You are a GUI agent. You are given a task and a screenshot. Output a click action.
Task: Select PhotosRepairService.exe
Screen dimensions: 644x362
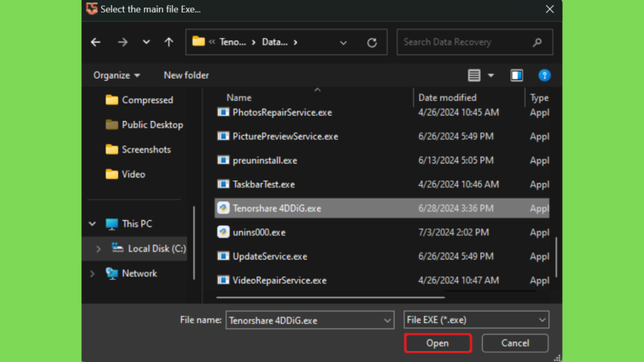(382, 112)
